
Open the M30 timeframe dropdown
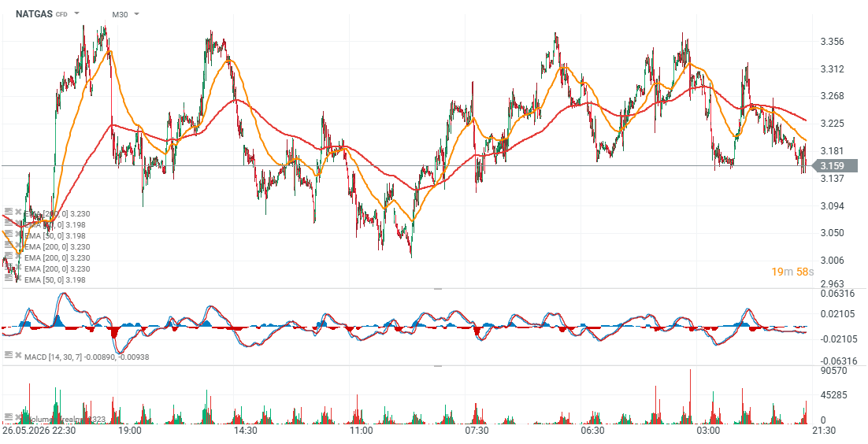pyautogui.click(x=137, y=14)
